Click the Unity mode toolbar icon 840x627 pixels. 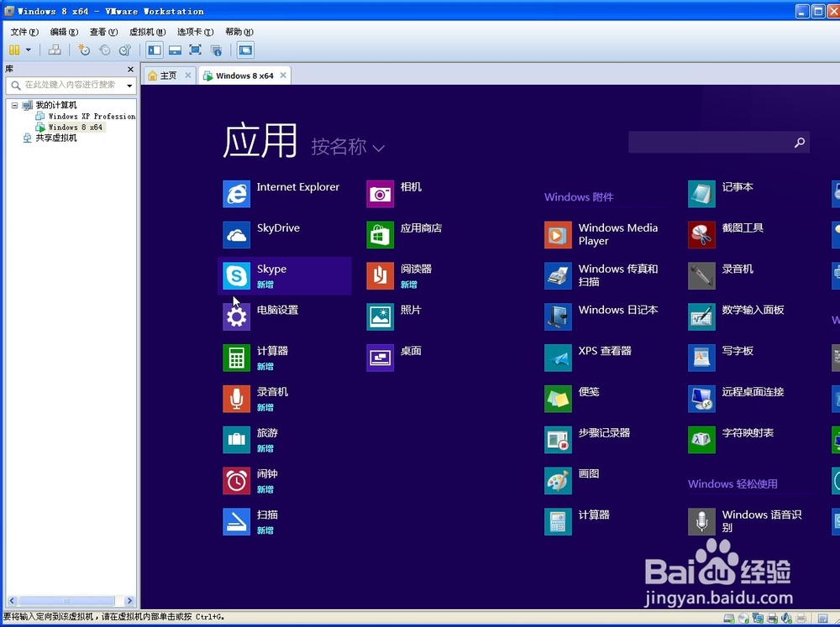click(216, 50)
